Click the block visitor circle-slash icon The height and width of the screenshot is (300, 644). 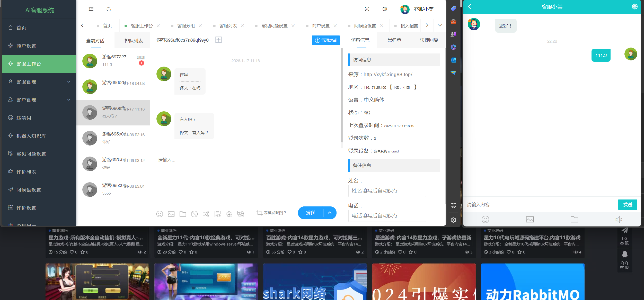click(x=194, y=214)
